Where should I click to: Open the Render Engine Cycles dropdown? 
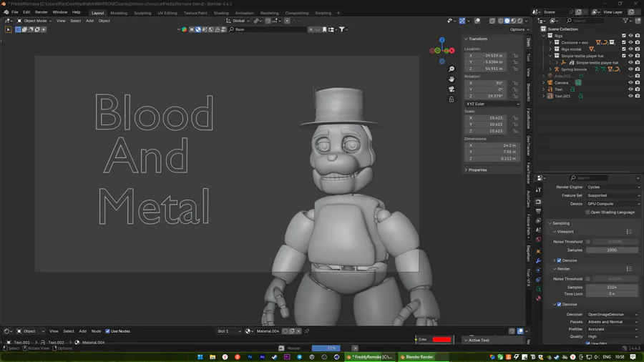pyautogui.click(x=613, y=187)
